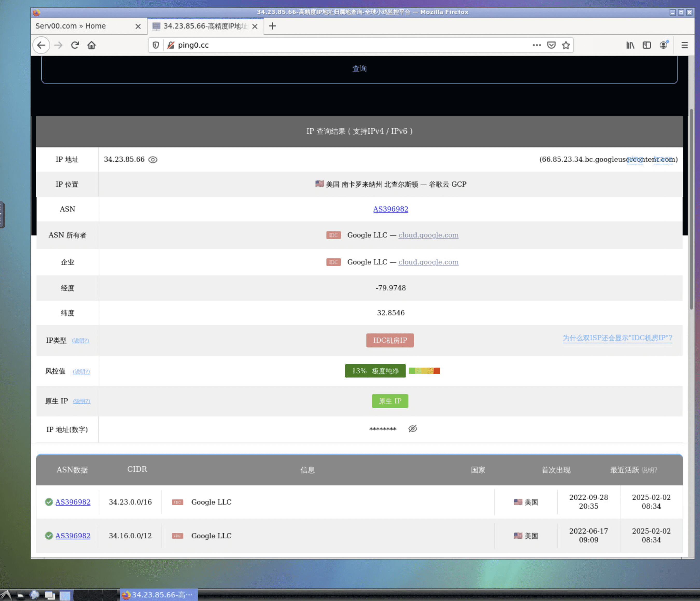
Task: Bookmark this page with the star icon
Action: (x=566, y=45)
